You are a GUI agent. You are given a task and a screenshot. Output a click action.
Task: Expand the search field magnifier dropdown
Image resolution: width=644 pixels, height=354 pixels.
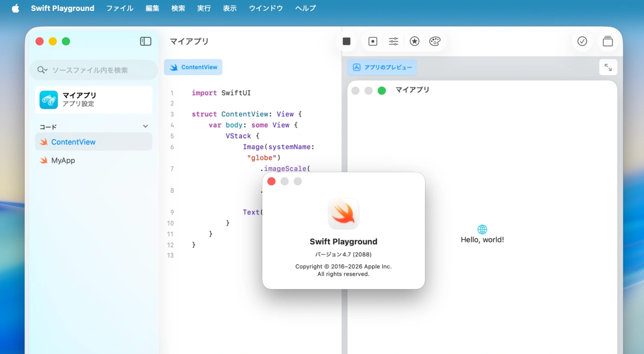pos(42,70)
